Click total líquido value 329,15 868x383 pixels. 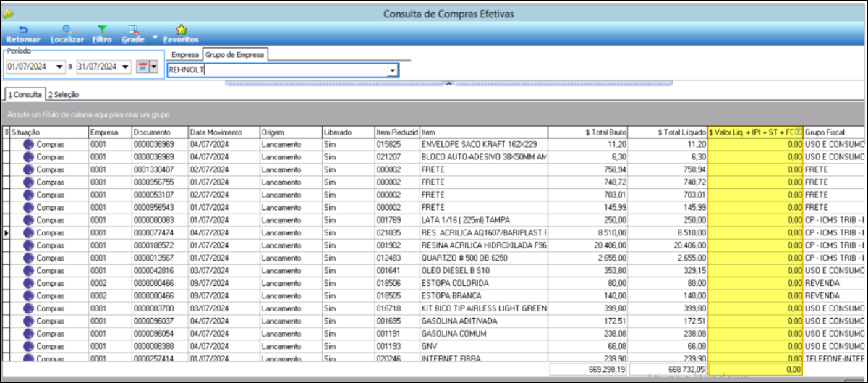click(668, 271)
